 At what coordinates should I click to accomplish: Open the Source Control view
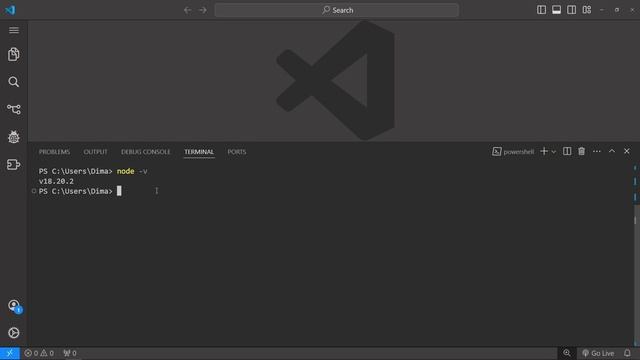[x=14, y=109]
